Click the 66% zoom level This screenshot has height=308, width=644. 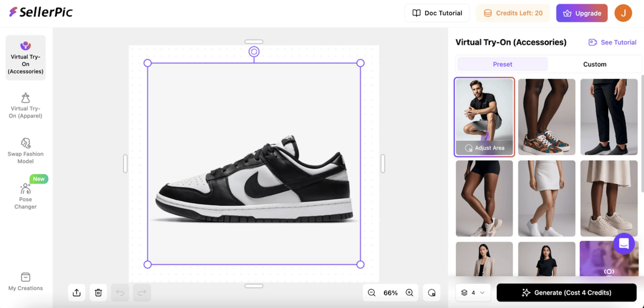click(x=390, y=293)
